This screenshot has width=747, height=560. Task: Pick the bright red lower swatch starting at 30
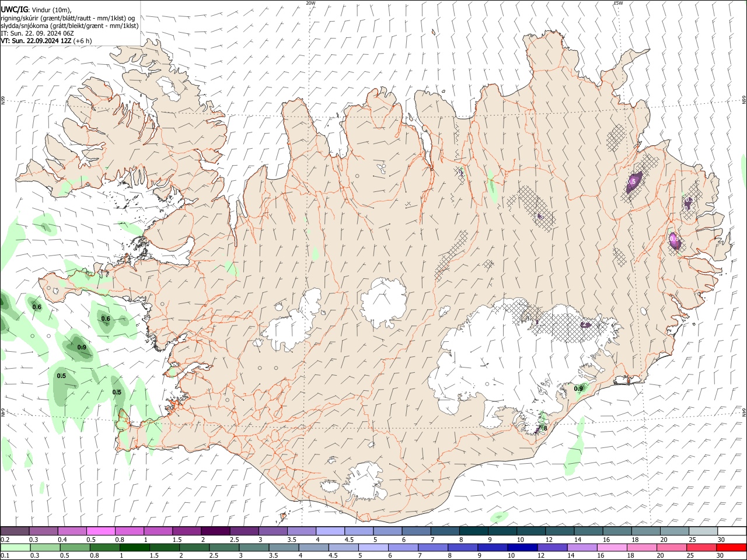pos(731,547)
